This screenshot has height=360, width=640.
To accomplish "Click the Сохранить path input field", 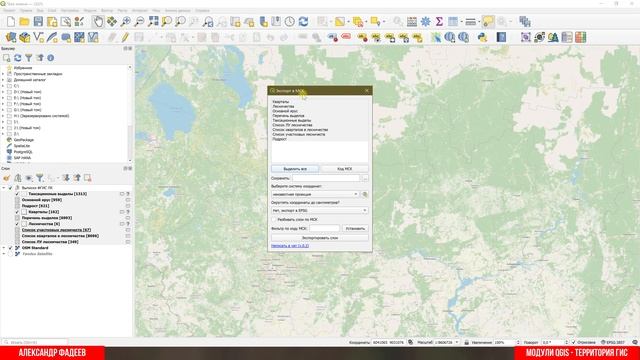I will [326, 178].
